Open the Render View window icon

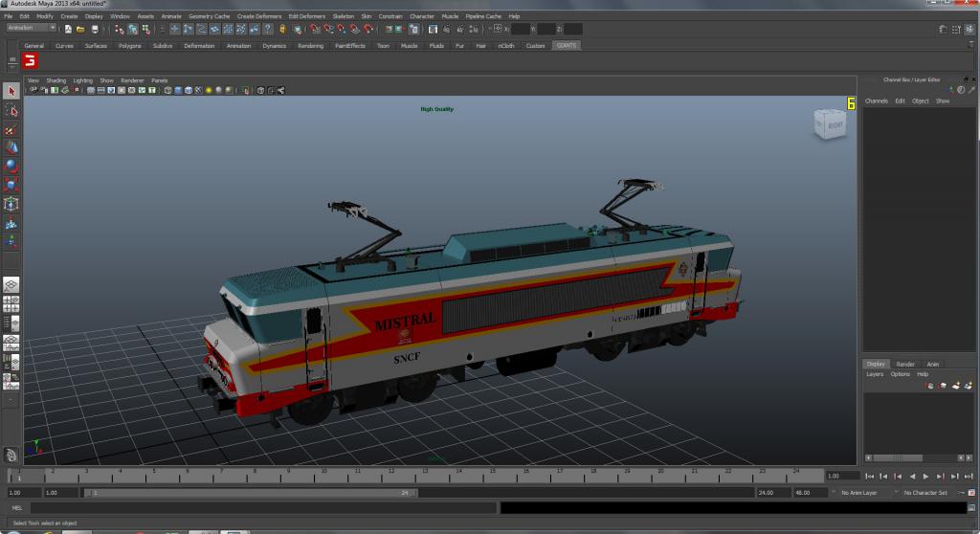click(x=433, y=29)
